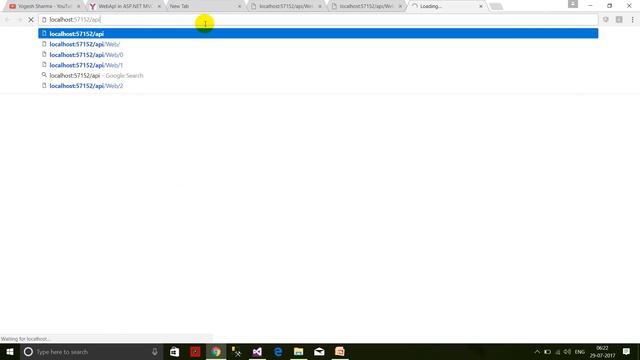Select the localhost:57152/api Google Search suggestion

pos(318,76)
